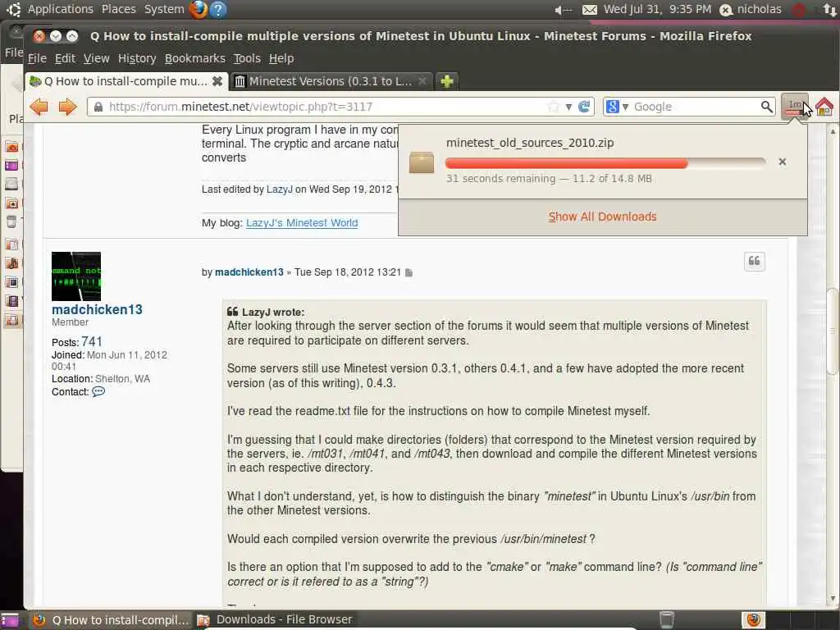Click the help question mark panel icon

218,9
